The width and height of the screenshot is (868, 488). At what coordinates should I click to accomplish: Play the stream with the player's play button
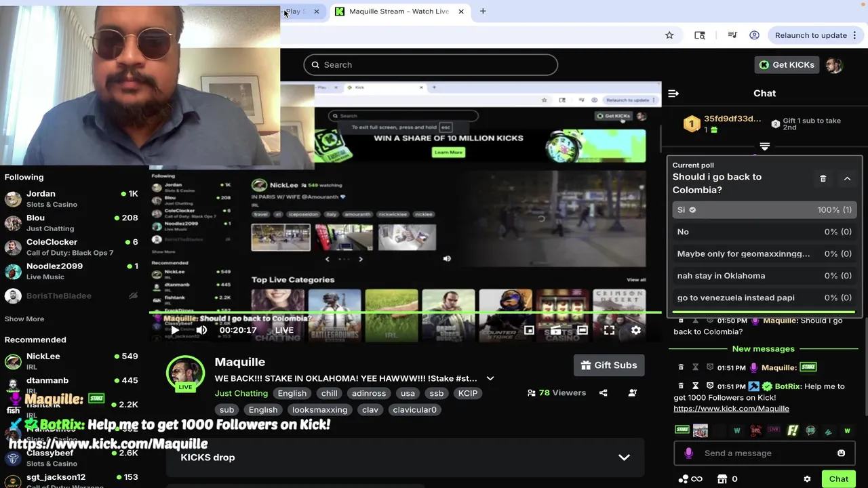(x=174, y=330)
